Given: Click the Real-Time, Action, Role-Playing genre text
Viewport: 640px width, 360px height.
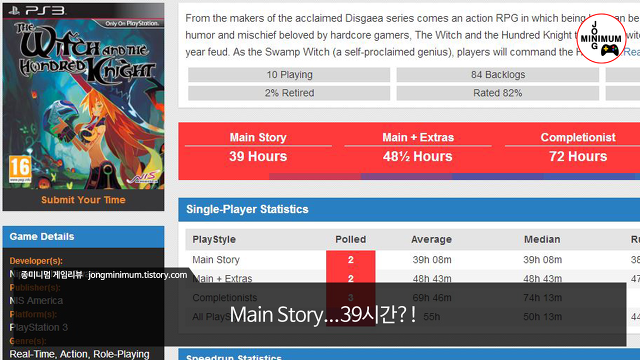Looking at the screenshot, I should (80, 354).
